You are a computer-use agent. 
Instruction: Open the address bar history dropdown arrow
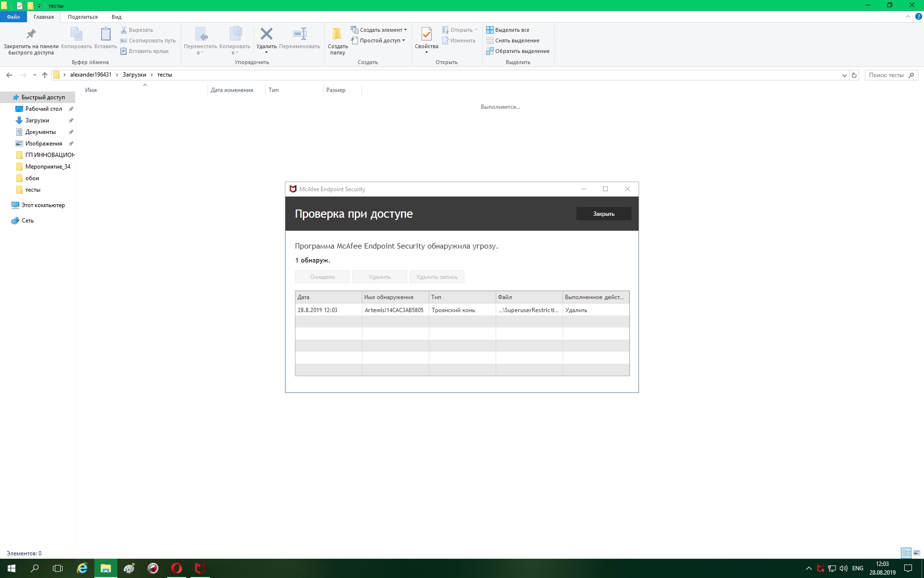(844, 75)
